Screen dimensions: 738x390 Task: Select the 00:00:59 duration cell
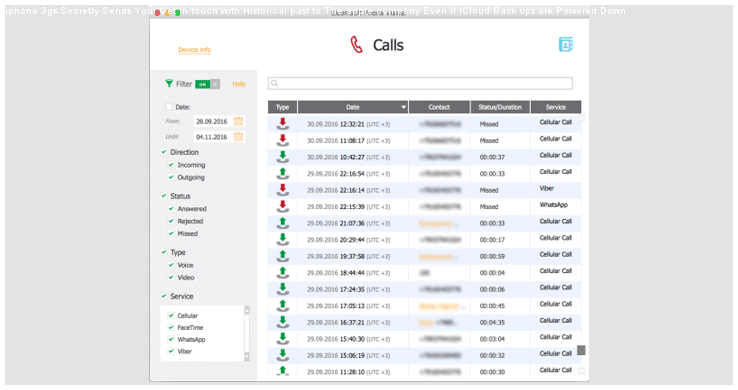(x=500, y=256)
